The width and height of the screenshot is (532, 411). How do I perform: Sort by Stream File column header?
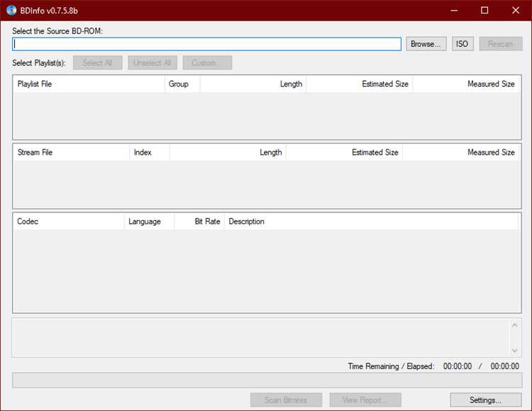(72, 152)
